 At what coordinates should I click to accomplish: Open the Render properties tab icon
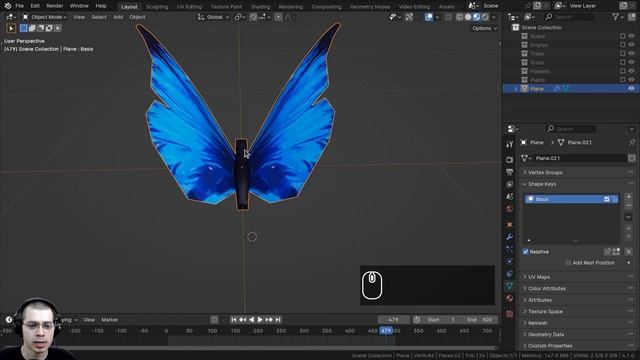(509, 160)
